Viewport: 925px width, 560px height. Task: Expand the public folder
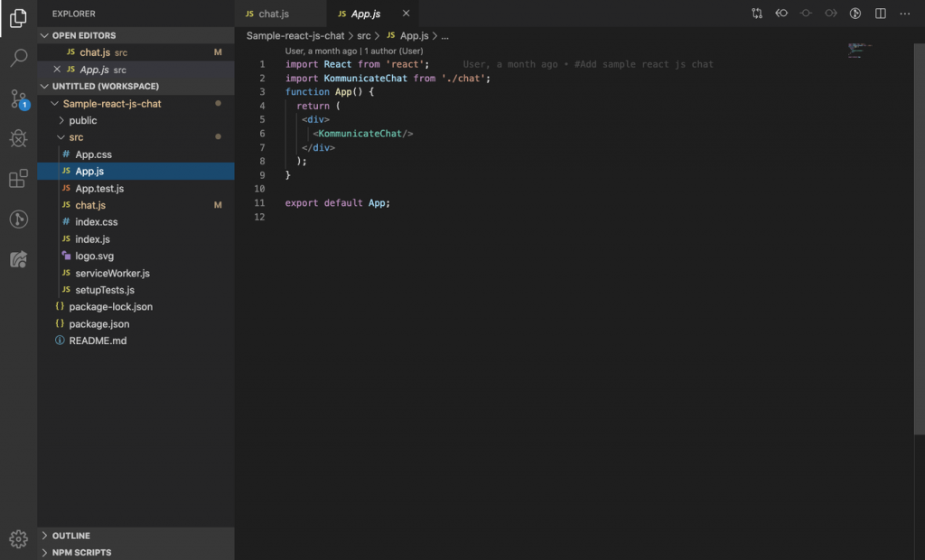point(82,120)
